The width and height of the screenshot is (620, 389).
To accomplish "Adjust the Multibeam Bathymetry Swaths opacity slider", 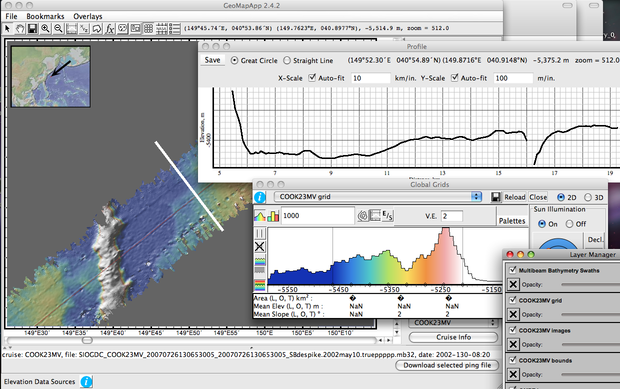I will pos(591,284).
